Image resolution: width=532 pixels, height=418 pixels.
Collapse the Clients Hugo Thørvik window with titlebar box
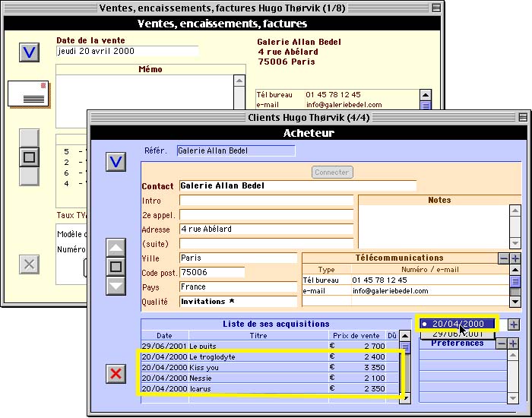[523, 117]
